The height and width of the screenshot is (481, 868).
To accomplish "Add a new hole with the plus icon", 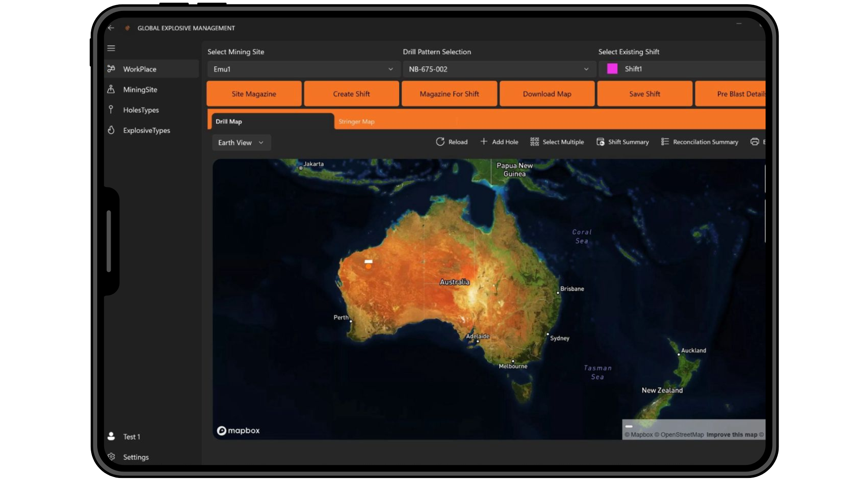I will tap(483, 142).
